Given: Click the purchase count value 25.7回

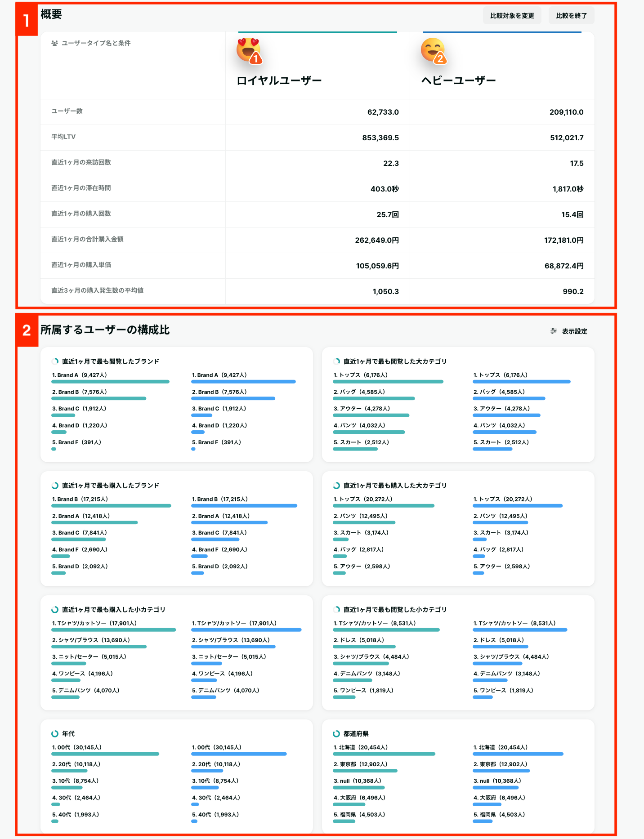Looking at the screenshot, I should point(388,214).
